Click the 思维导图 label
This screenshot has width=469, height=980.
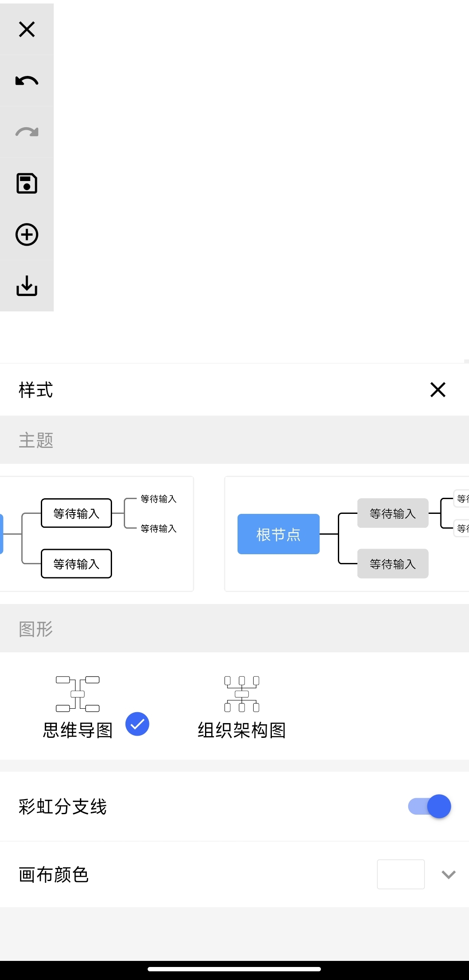coord(78,730)
